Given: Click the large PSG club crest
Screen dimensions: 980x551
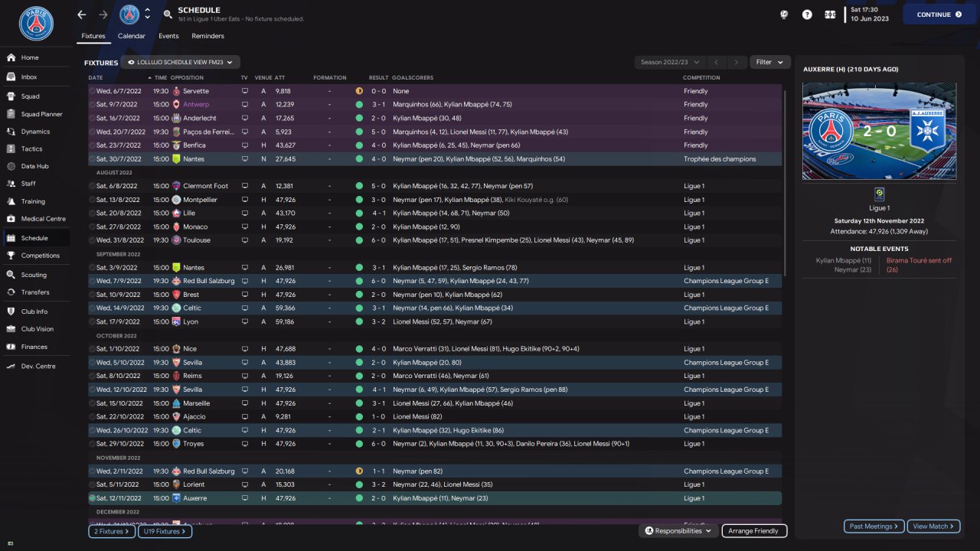Looking at the screenshot, I should click(x=36, y=24).
